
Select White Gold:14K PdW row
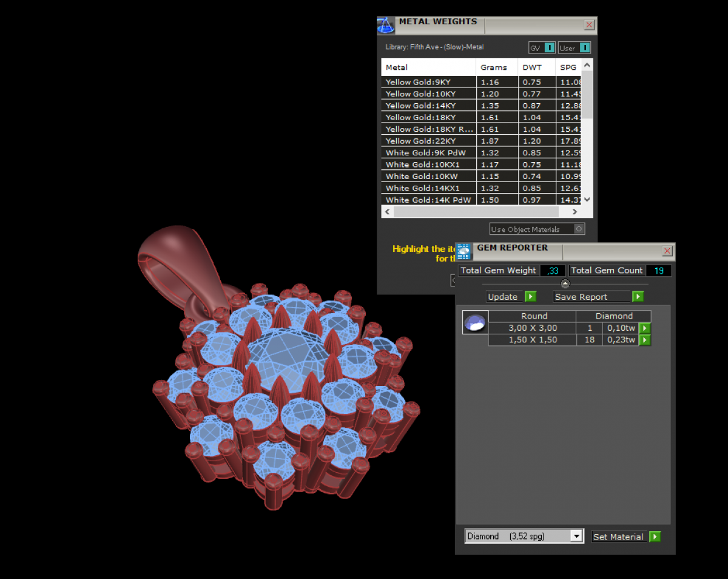point(428,200)
